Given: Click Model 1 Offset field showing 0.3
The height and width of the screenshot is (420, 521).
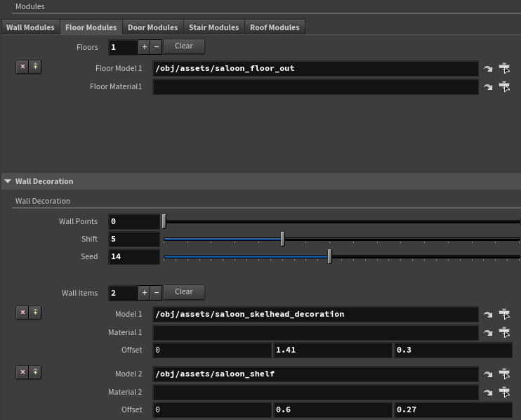Looking at the screenshot, I should (x=453, y=350).
